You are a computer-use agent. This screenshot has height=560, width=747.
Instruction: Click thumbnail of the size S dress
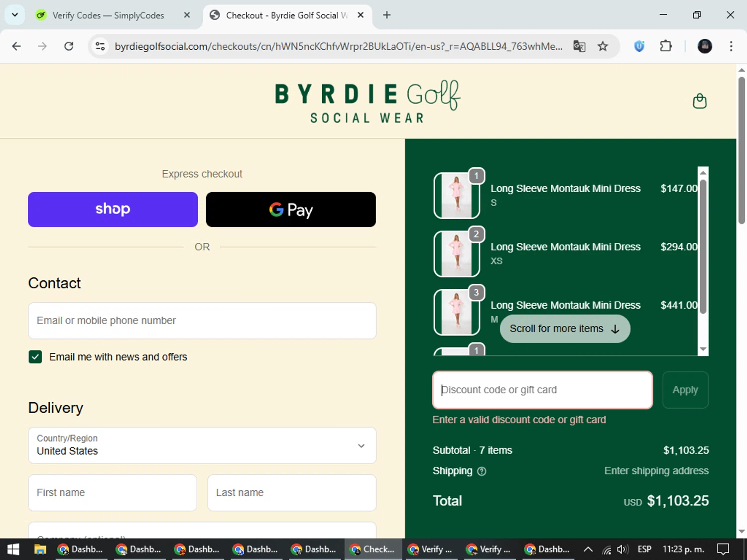457,195
